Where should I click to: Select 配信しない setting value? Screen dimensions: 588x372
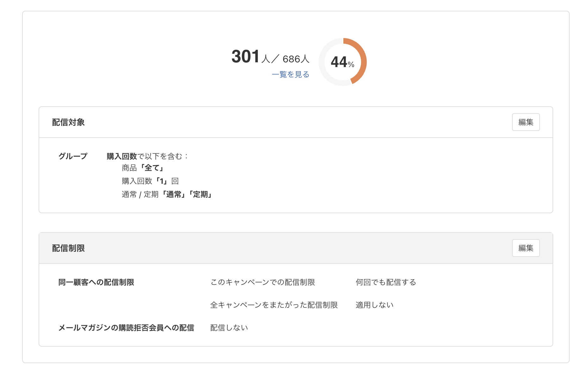click(x=228, y=327)
